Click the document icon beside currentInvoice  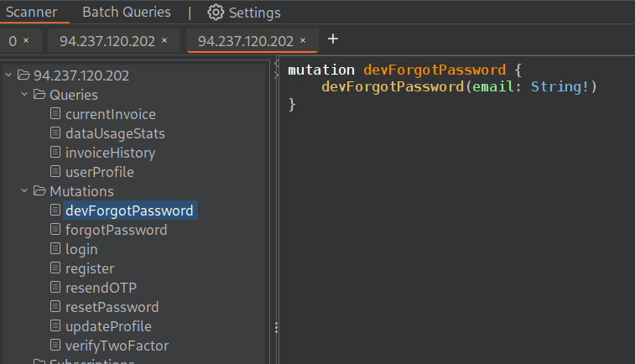click(55, 114)
